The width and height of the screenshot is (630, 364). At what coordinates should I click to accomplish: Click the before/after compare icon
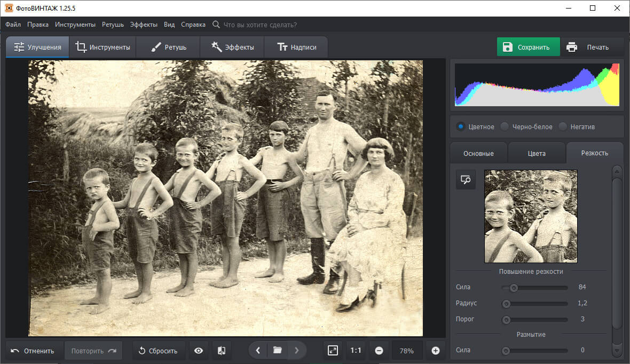pyautogui.click(x=222, y=351)
